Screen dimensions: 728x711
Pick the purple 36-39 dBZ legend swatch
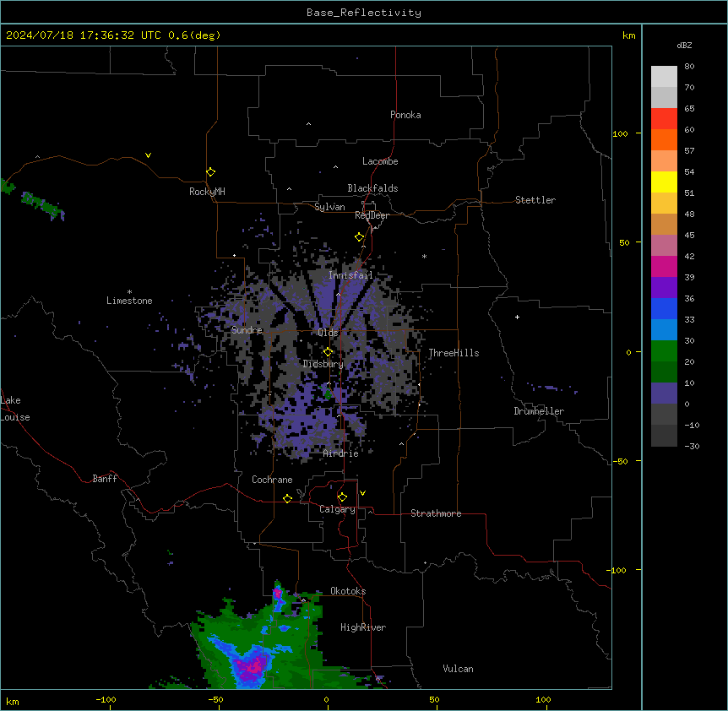point(664,288)
